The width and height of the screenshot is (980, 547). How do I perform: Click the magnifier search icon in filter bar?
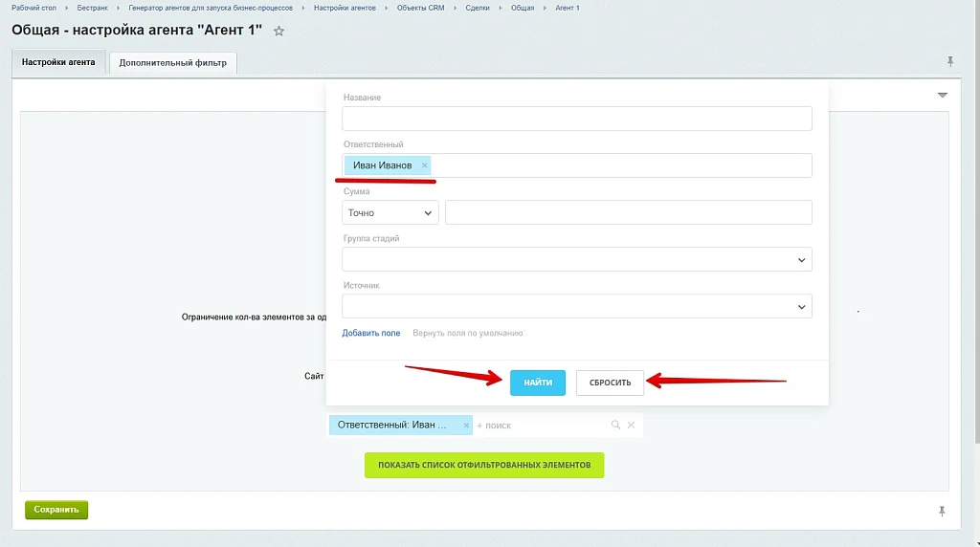pos(615,425)
